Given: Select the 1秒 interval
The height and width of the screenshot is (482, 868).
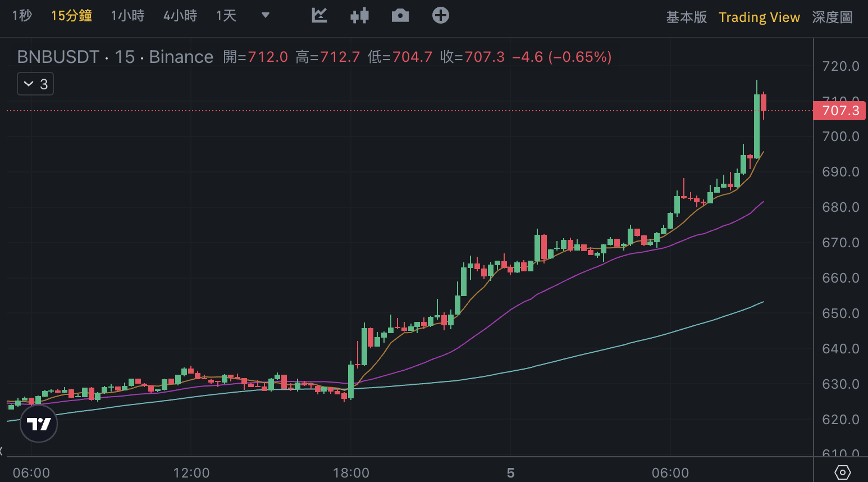Looking at the screenshot, I should click(22, 16).
